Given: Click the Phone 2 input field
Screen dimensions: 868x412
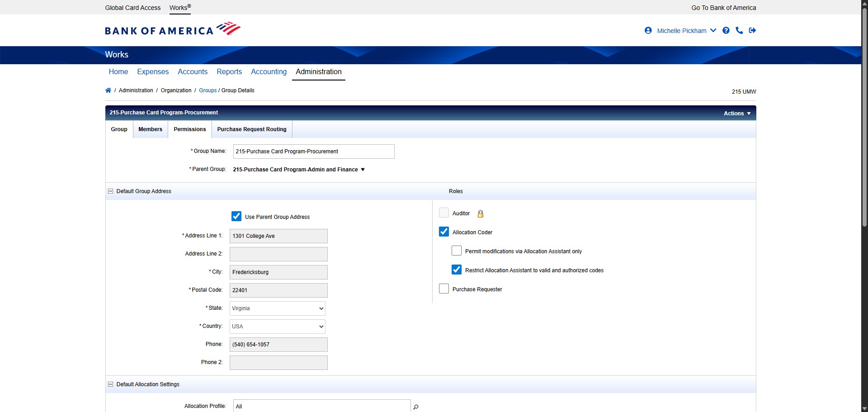Looking at the screenshot, I should (x=278, y=362).
